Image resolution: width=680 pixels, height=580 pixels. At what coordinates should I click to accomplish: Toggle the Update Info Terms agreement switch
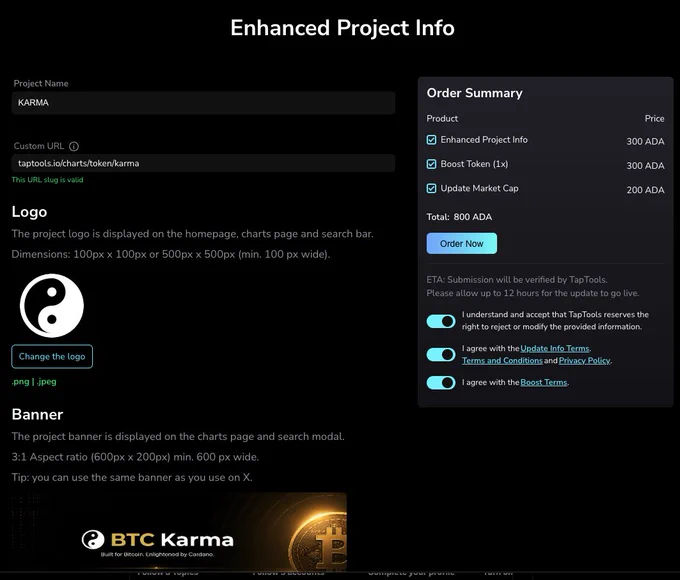pos(441,354)
